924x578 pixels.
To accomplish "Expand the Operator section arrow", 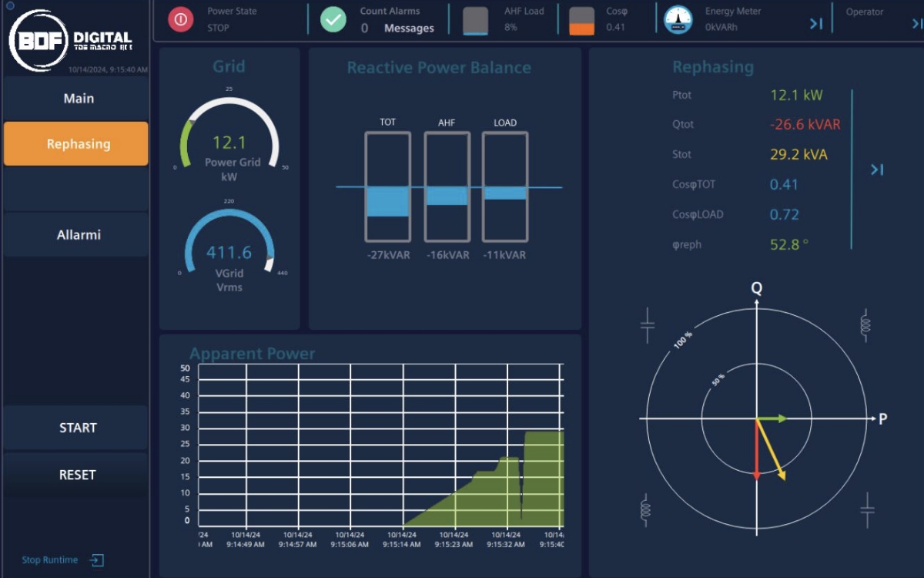I will (916, 24).
